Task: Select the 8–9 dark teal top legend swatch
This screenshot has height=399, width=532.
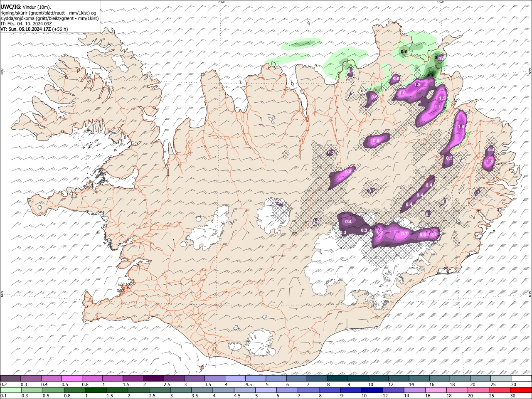Action: point(337,379)
